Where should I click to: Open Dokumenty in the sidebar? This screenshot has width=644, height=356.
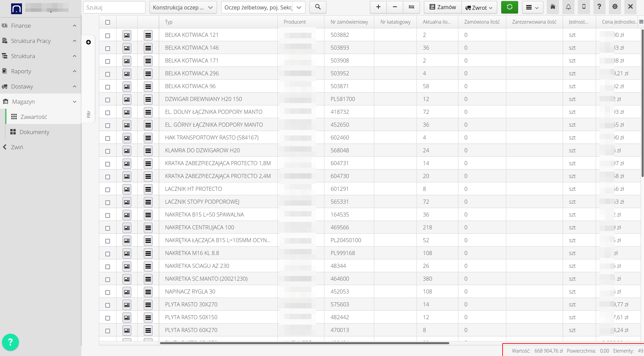click(x=34, y=132)
